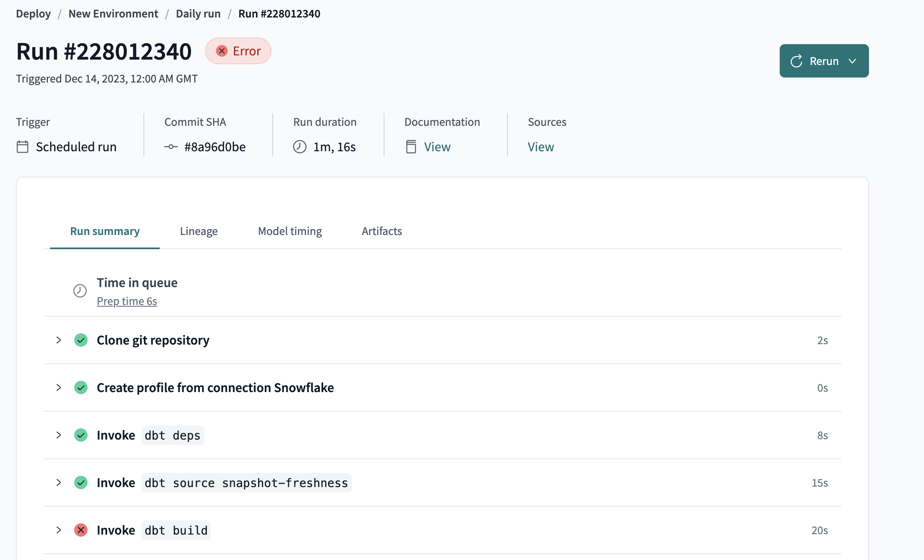The image size is (924, 560).
Task: Select the Artifacts tab
Action: [x=382, y=231]
